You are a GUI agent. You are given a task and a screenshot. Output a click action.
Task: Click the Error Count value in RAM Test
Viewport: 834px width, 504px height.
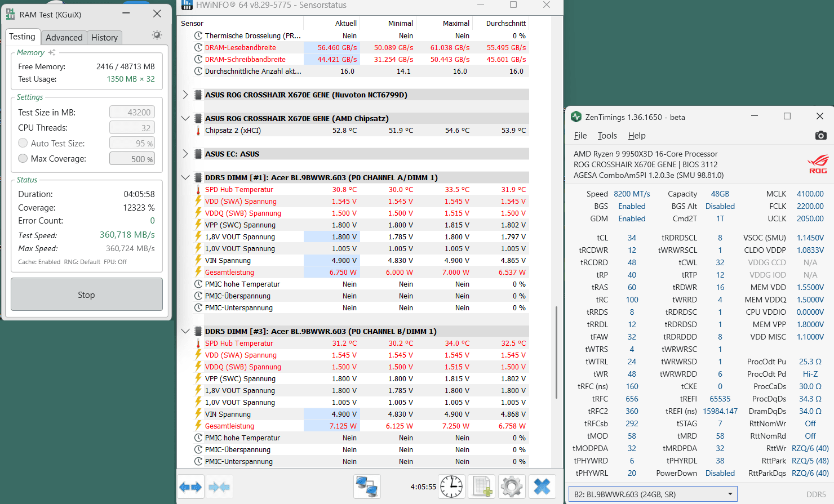(x=152, y=221)
